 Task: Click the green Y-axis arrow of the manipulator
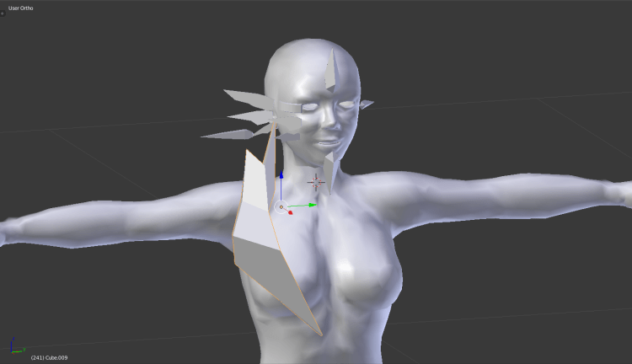click(x=312, y=205)
